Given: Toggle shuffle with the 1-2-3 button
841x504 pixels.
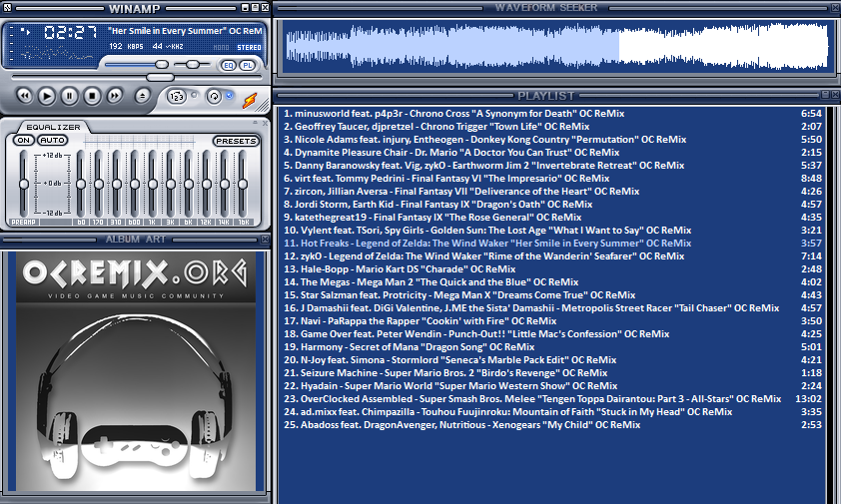Looking at the screenshot, I should click(x=177, y=97).
